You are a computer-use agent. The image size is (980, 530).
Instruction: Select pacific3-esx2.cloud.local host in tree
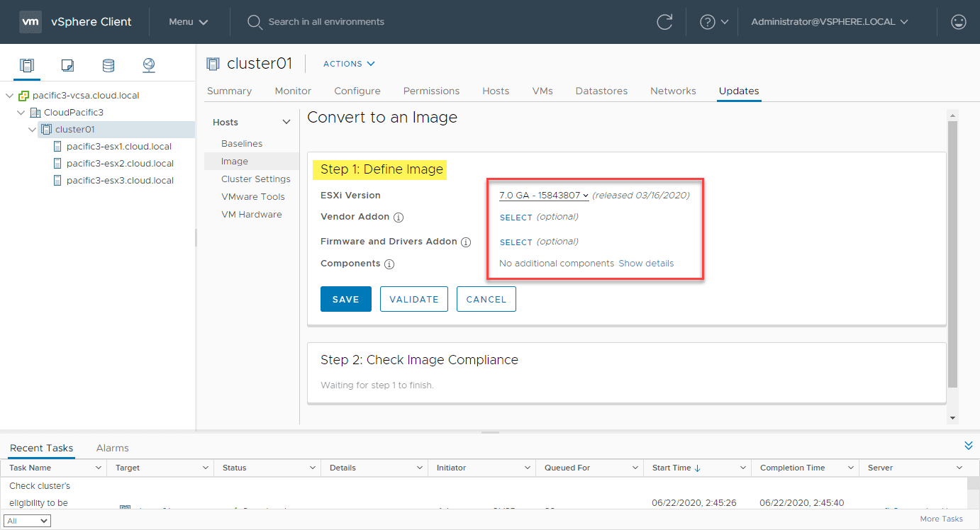[x=119, y=164]
